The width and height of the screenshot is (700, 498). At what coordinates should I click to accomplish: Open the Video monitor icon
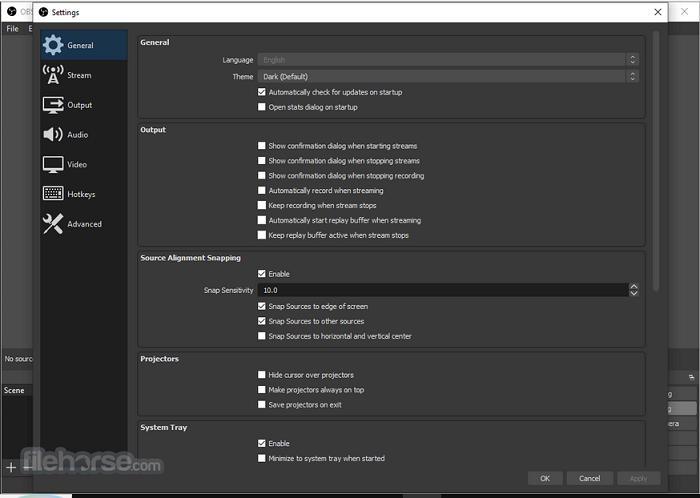pyautogui.click(x=53, y=164)
